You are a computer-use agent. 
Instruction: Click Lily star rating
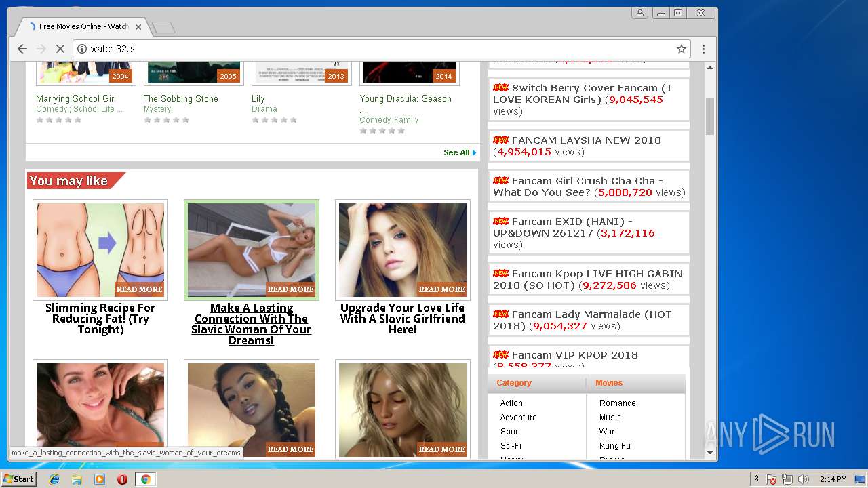(x=275, y=120)
